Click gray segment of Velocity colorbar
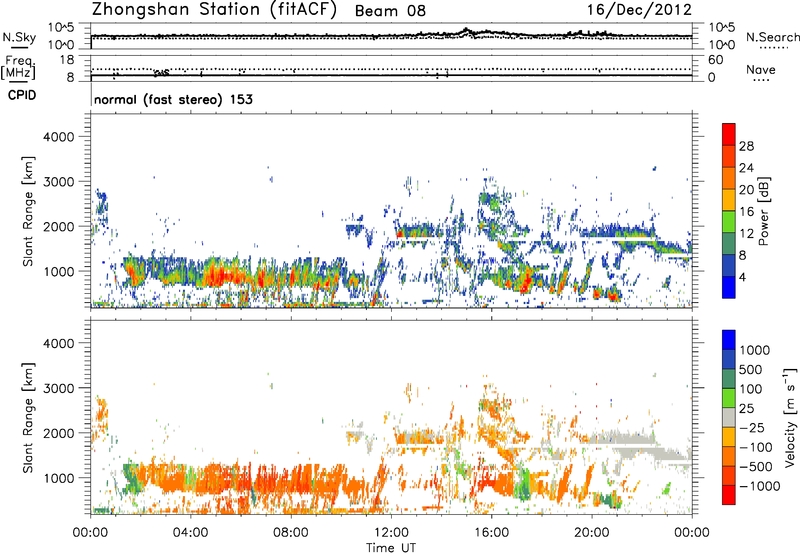Image resolution: width=800 pixels, height=554 pixels. 729,417
